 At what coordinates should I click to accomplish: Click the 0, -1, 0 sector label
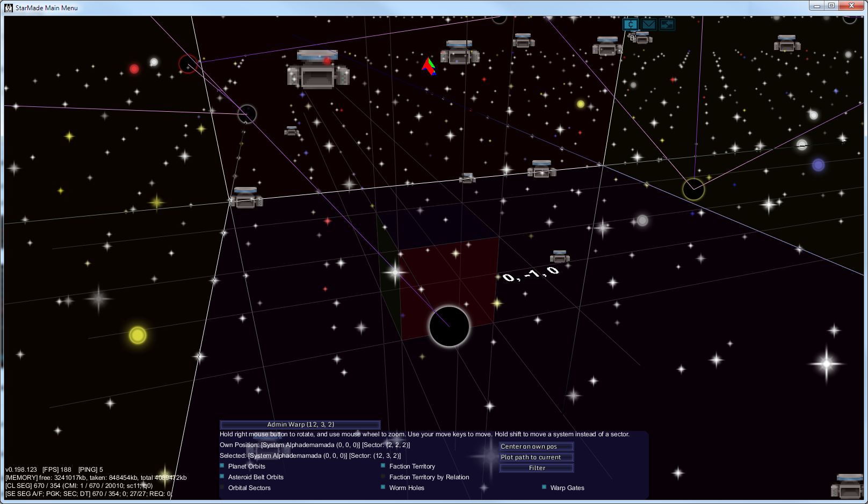531,274
